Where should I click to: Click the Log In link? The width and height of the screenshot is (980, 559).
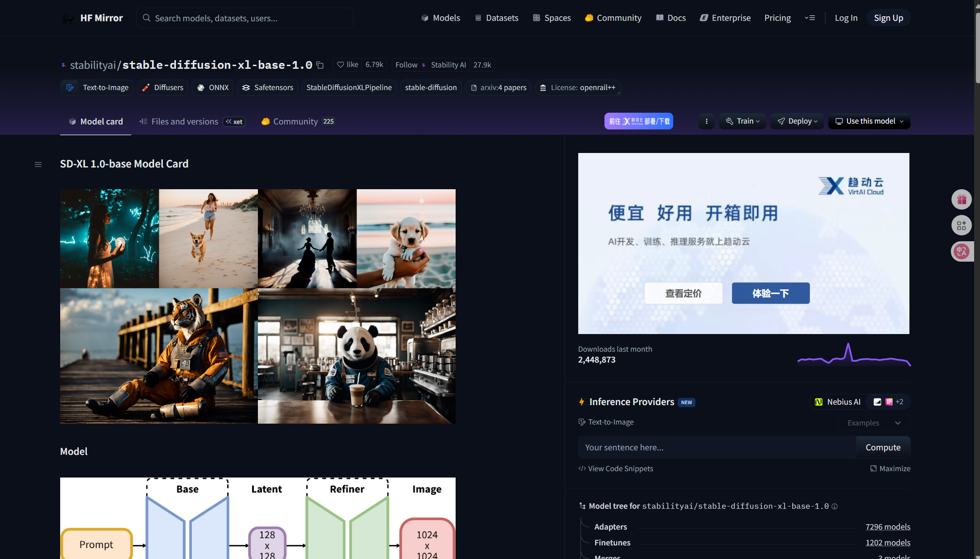coord(846,18)
